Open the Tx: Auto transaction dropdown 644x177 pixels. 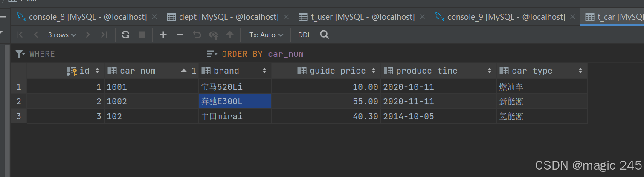(266, 35)
